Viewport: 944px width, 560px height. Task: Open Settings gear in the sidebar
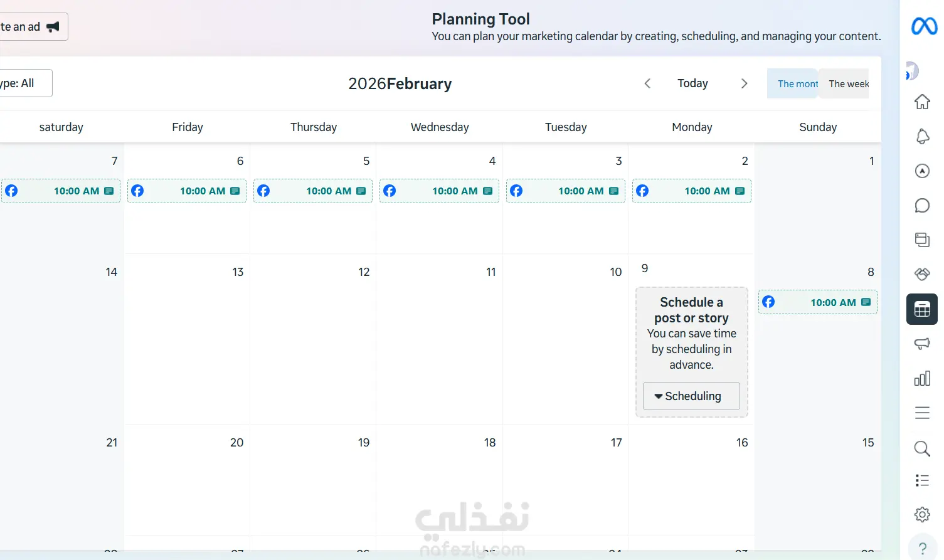[922, 514]
